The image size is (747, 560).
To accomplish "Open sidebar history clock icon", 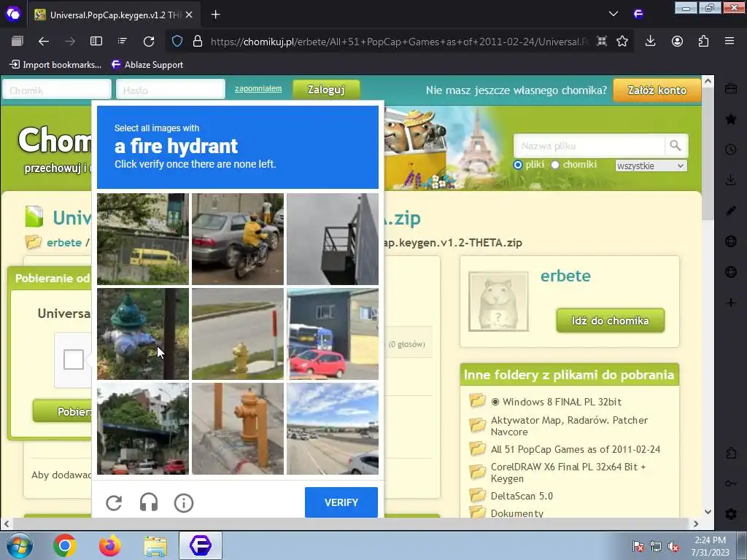I will pyautogui.click(x=731, y=149).
